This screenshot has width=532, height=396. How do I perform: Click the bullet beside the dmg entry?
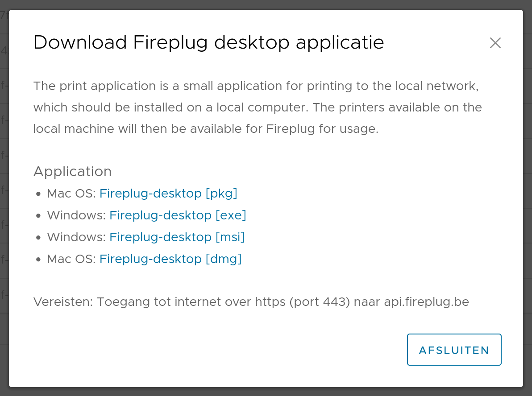(x=38, y=259)
